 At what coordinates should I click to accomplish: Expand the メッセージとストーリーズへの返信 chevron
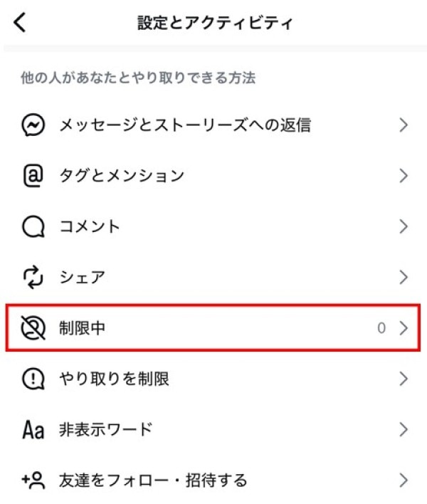404,126
